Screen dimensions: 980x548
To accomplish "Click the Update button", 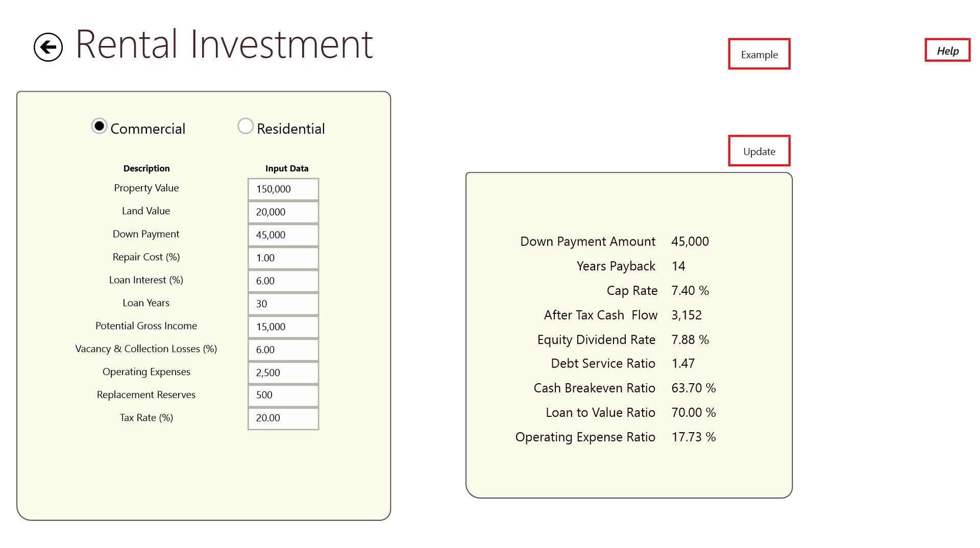I will (759, 151).
